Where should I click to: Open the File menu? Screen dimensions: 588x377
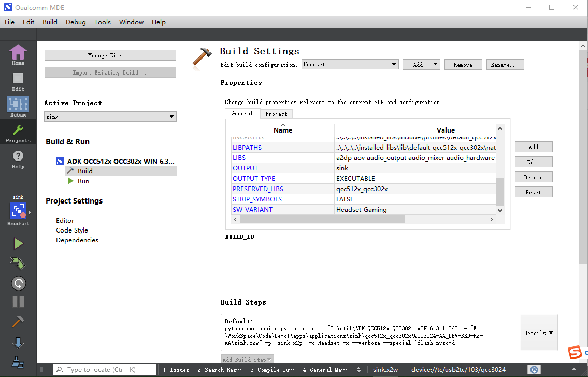tap(9, 22)
